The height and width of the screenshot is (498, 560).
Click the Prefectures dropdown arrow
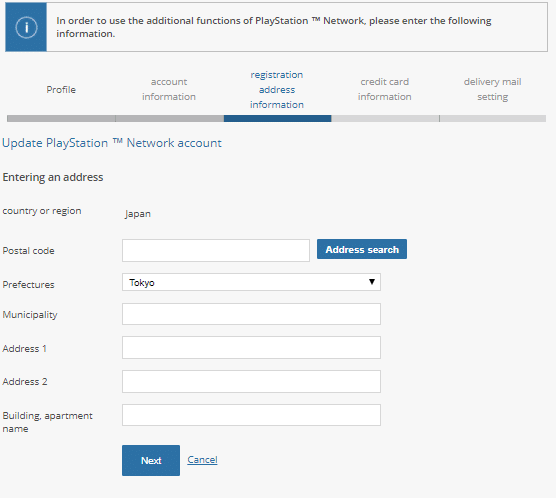pyautogui.click(x=371, y=282)
